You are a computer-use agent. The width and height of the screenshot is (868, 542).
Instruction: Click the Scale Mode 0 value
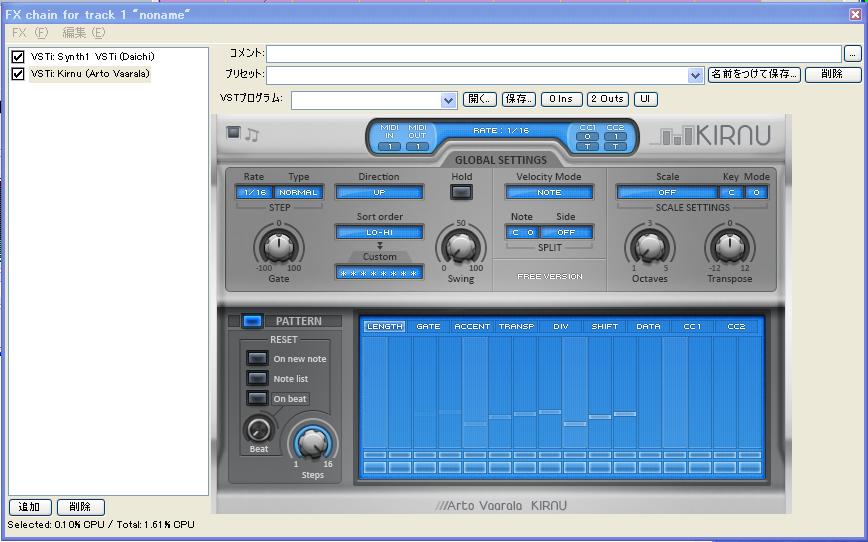756,192
